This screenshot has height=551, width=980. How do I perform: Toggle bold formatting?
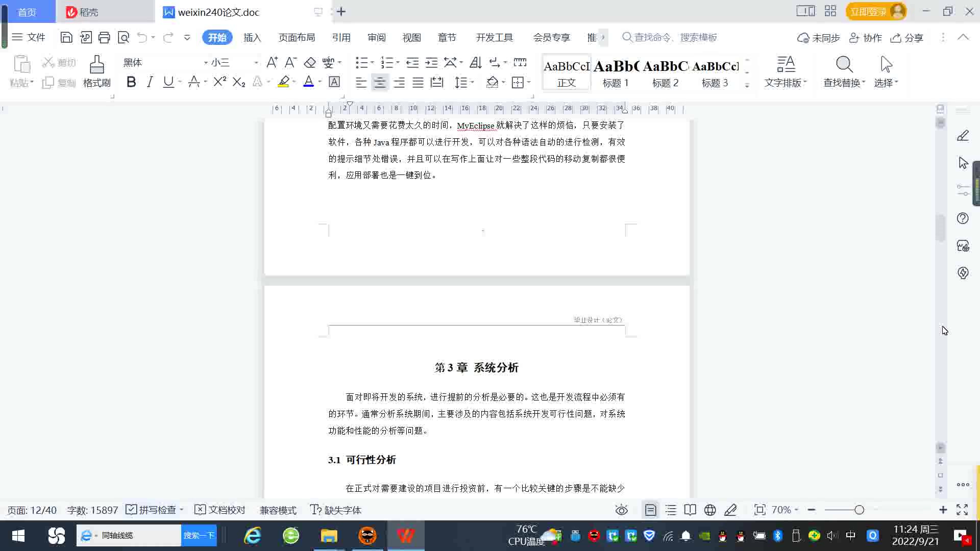[131, 82]
